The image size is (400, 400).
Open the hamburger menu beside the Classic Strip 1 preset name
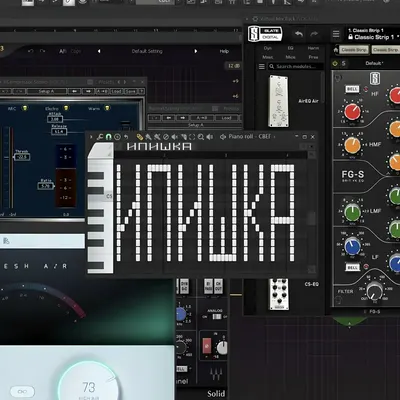click(x=336, y=34)
